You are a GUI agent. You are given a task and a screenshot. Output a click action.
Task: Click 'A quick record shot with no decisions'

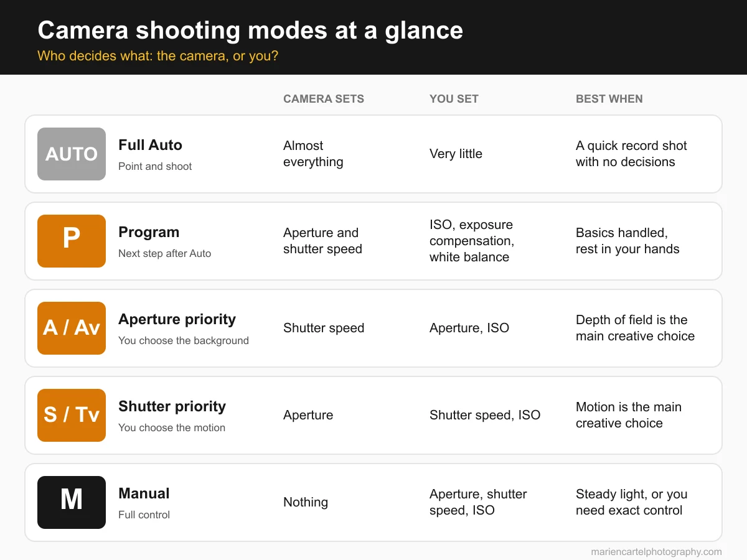[x=631, y=154]
